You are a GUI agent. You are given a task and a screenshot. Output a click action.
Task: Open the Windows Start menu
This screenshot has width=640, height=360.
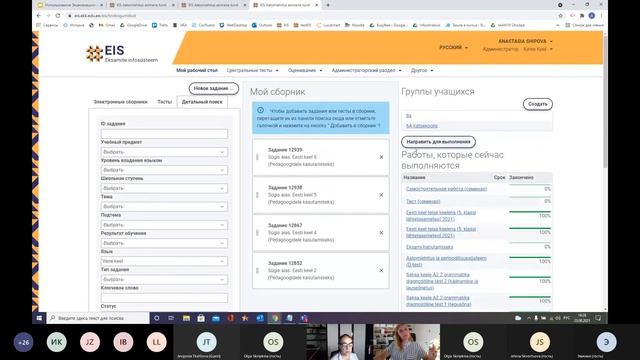[x=40, y=318]
